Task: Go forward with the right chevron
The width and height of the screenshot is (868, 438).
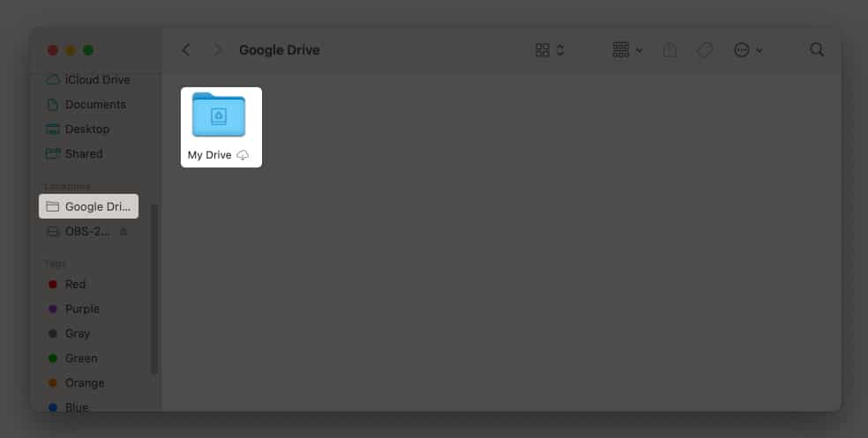Action: [x=218, y=49]
